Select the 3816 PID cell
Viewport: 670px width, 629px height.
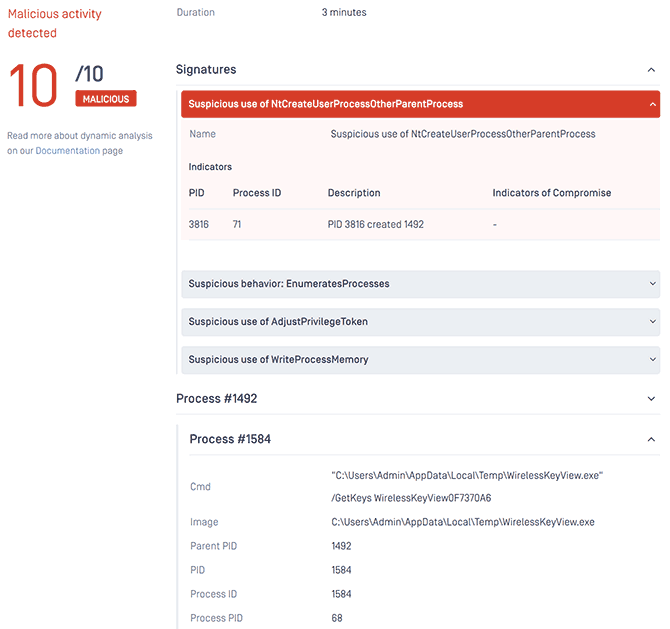(x=199, y=224)
